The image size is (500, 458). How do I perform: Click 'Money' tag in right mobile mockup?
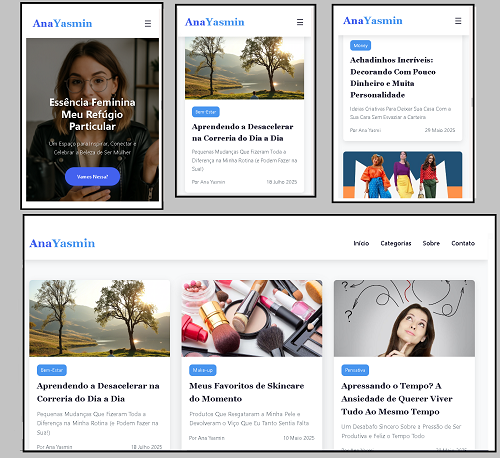tap(360, 45)
